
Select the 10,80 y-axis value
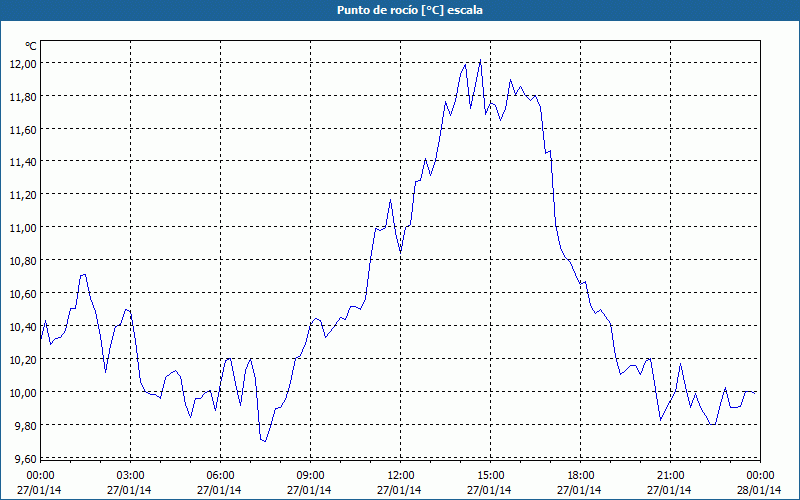pos(23,261)
